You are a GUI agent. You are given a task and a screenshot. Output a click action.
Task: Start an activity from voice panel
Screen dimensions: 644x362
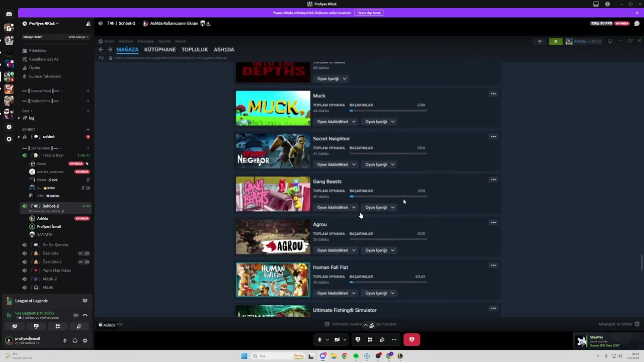pos(57,326)
